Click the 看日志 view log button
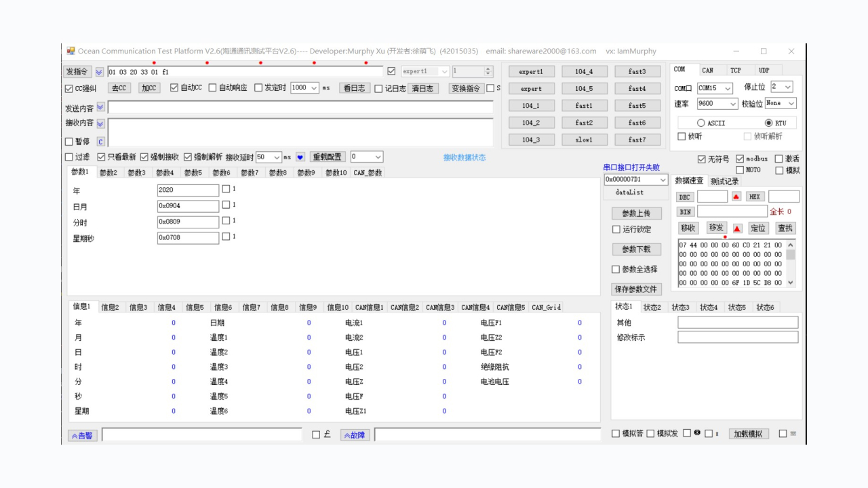 pyautogui.click(x=354, y=88)
